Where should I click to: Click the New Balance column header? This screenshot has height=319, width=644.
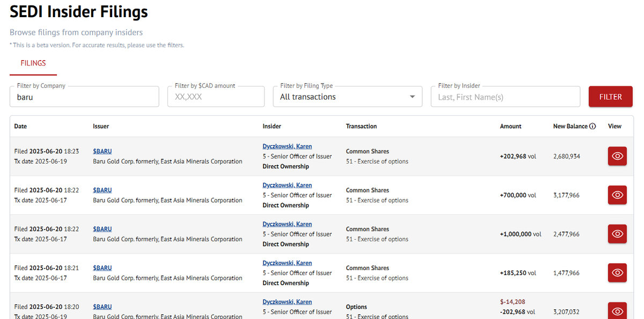pyautogui.click(x=570, y=127)
